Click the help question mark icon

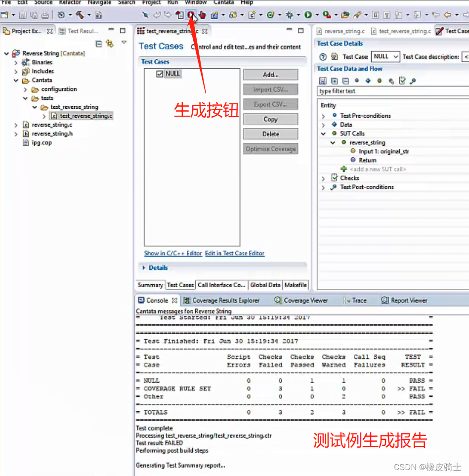pyautogui.click(x=323, y=57)
